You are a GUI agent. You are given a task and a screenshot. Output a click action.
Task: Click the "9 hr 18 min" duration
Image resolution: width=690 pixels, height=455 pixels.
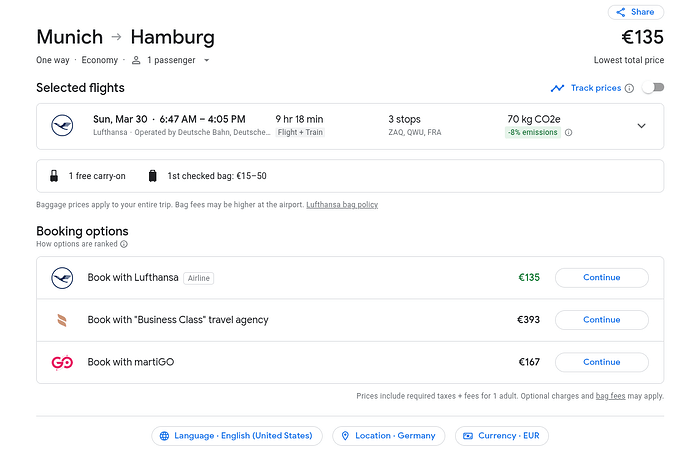point(299,119)
